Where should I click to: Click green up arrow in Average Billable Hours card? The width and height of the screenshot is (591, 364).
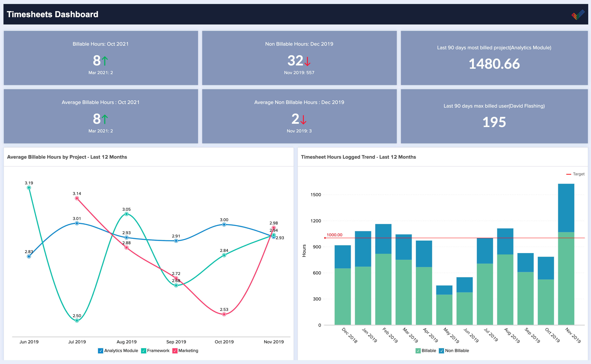(105, 119)
